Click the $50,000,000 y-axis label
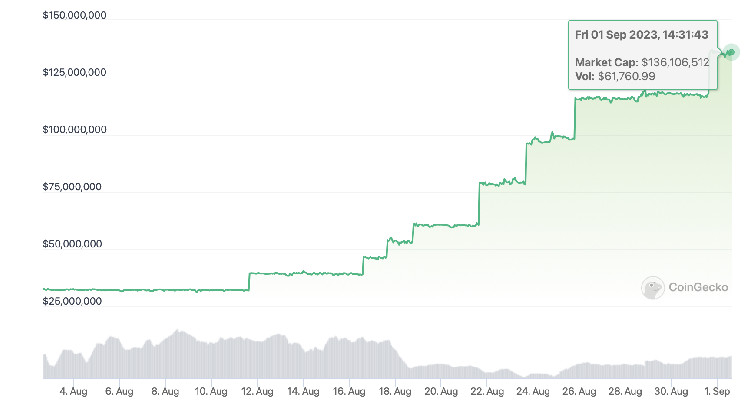 tap(73, 244)
